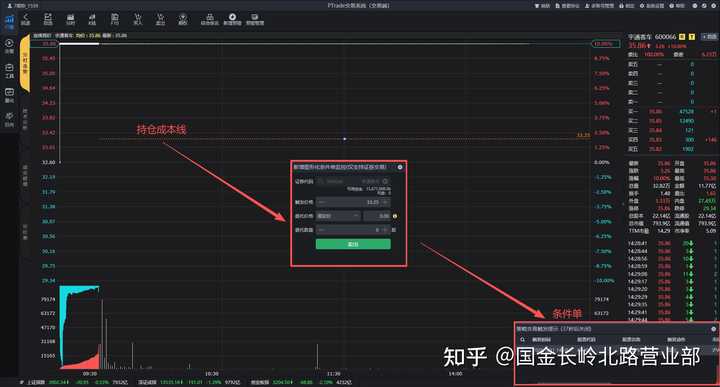The height and width of the screenshot is (387, 720).
Task: Click the 09:30 time axis label
Action: click(x=90, y=374)
